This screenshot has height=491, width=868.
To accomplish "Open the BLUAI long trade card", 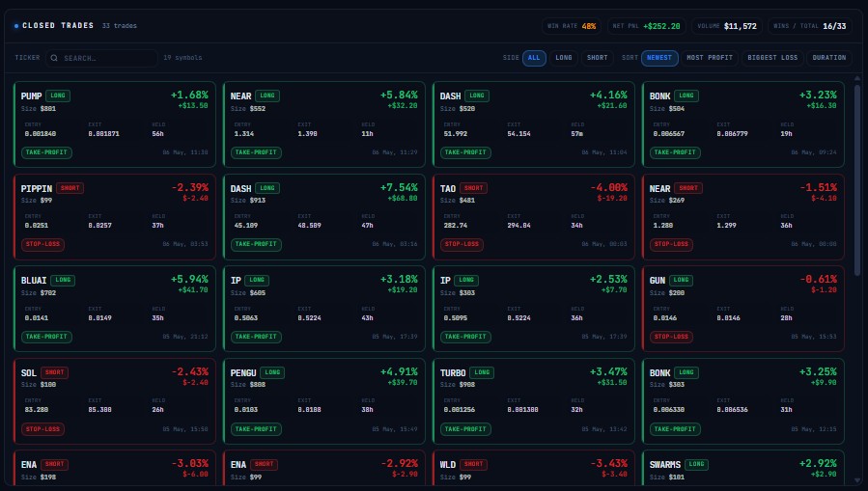I will [x=115, y=309].
